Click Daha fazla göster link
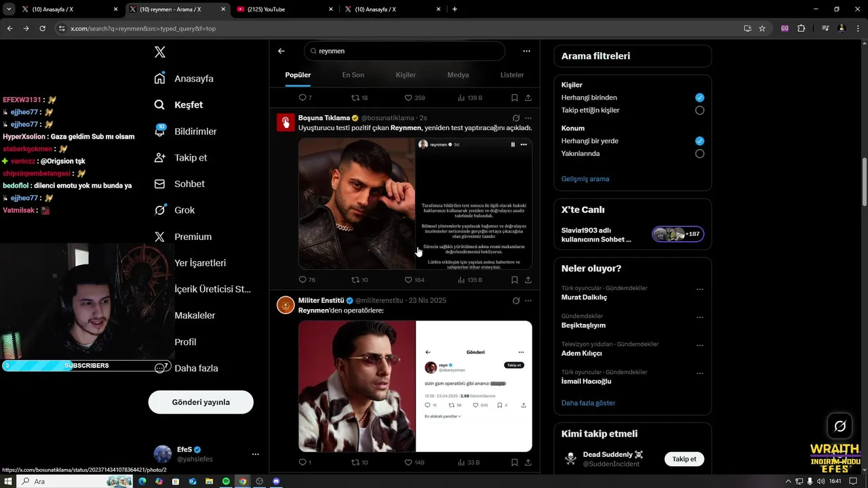This screenshot has width=868, height=488. click(589, 403)
